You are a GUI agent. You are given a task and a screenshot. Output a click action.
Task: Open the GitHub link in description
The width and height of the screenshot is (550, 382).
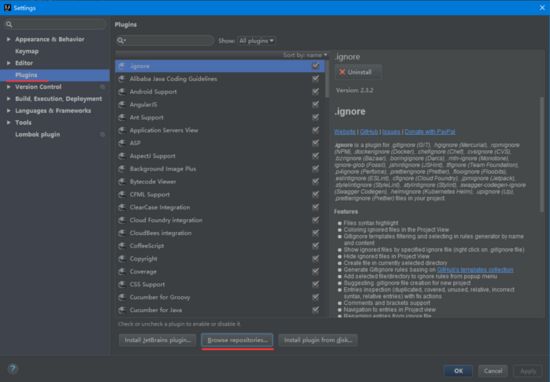369,132
